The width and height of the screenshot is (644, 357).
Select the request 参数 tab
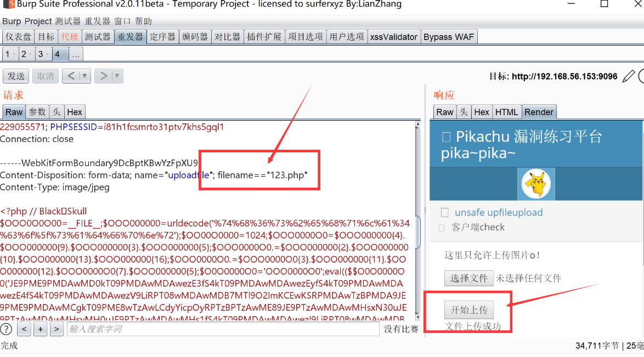click(37, 112)
